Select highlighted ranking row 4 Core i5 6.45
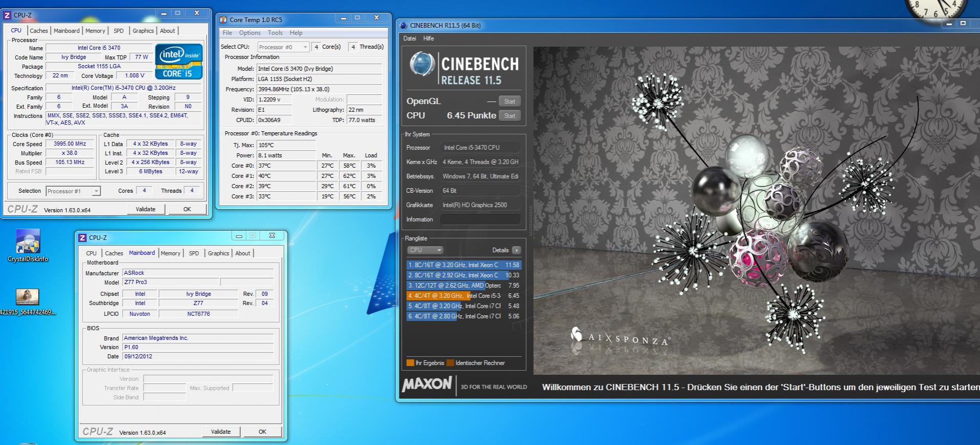The height and width of the screenshot is (445, 980). (x=464, y=296)
